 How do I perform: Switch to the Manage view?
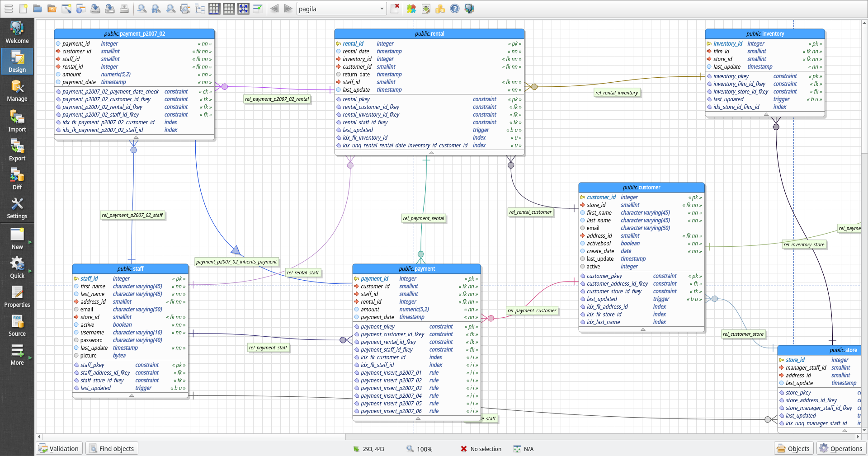point(17,90)
